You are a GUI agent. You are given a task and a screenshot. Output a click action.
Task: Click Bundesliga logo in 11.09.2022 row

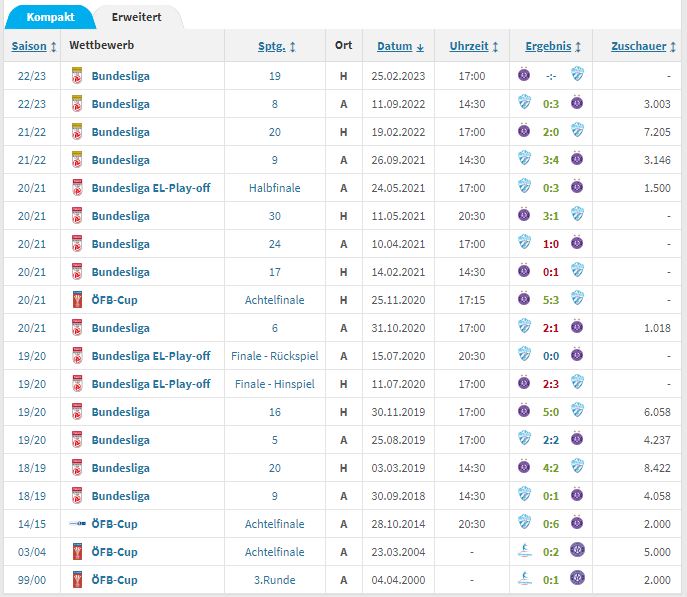(x=77, y=103)
